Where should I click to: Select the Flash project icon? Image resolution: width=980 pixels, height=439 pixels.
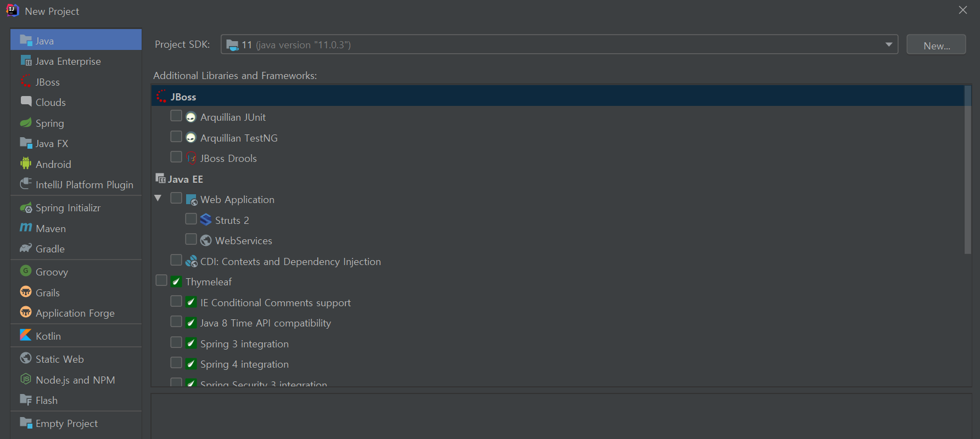(26, 399)
